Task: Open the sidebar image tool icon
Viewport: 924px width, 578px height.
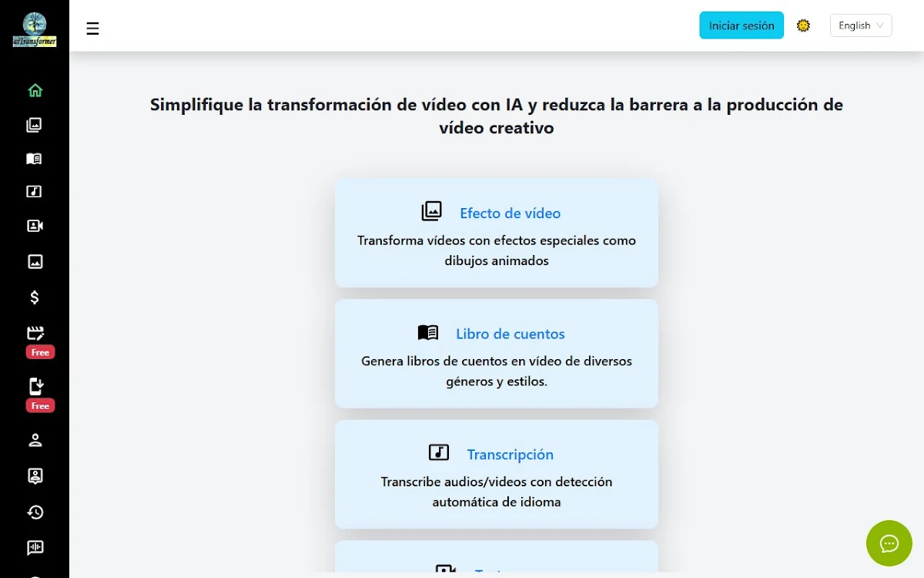Action: [35, 261]
